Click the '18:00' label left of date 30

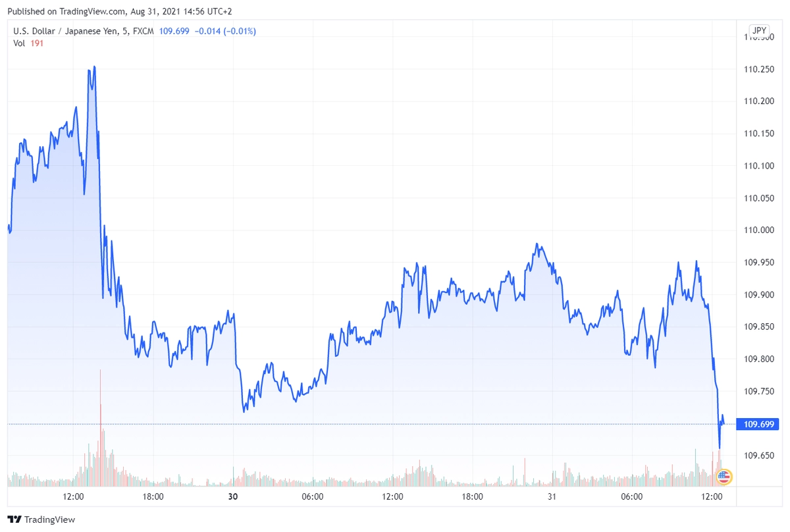point(153,497)
